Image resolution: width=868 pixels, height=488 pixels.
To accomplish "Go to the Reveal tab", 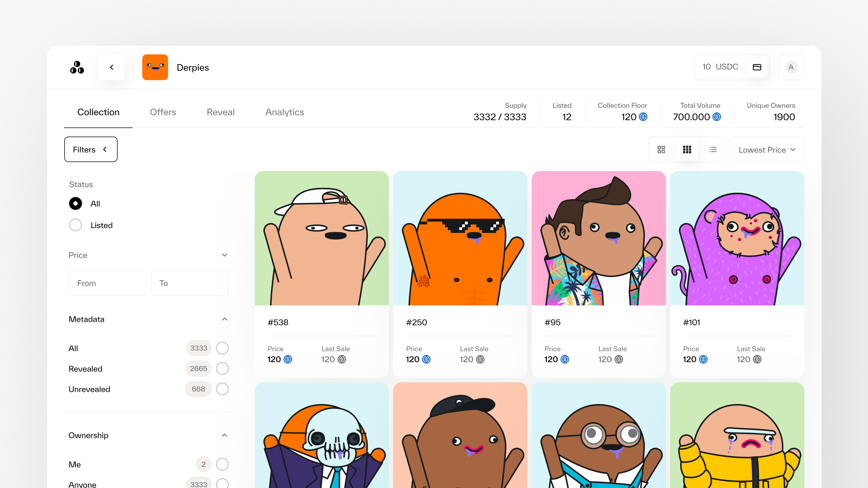I will [220, 112].
